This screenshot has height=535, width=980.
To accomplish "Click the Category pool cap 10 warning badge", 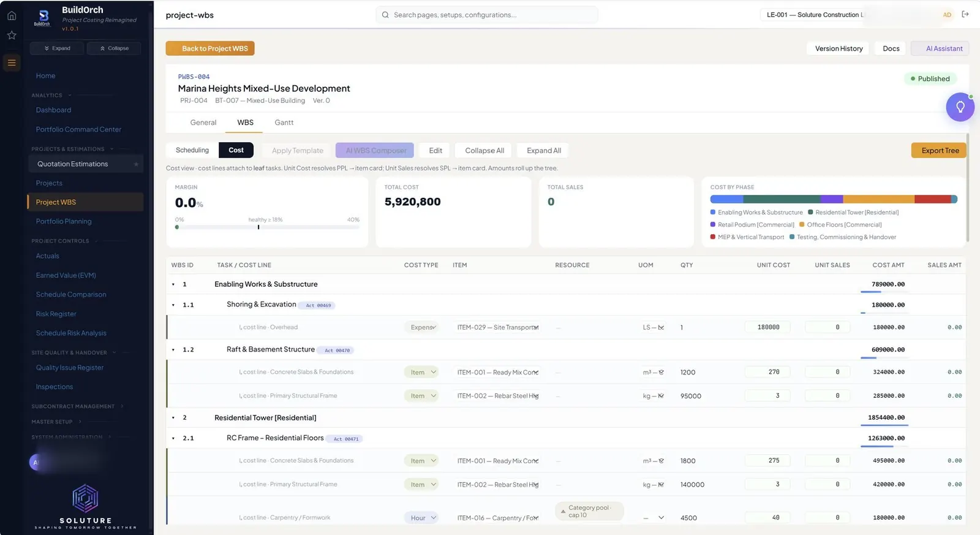I will click(x=589, y=511).
